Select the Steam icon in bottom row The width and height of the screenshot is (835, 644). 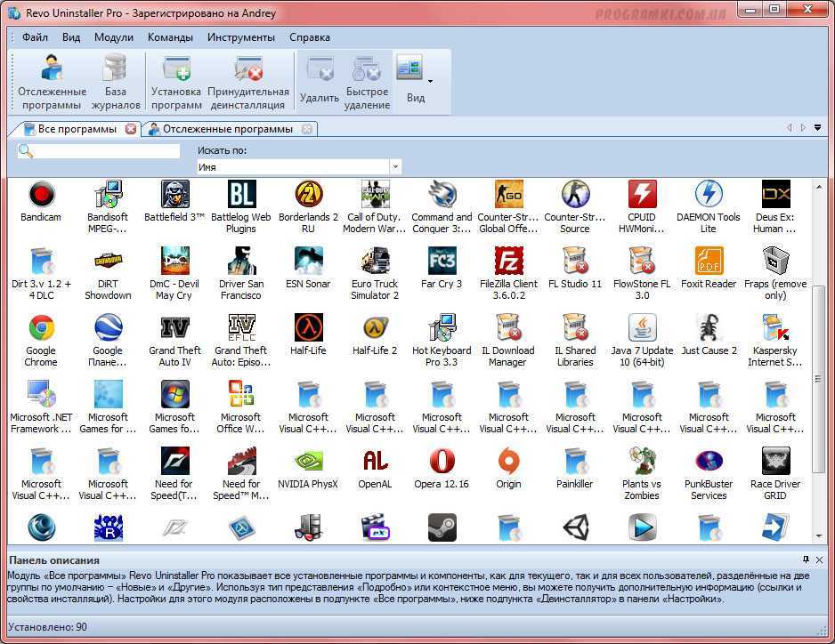442,527
